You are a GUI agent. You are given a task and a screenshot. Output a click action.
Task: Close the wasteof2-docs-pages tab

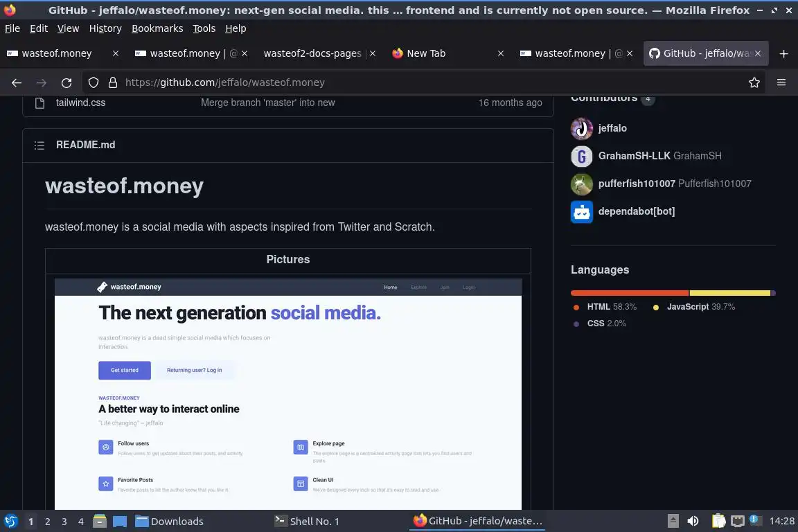[373, 53]
